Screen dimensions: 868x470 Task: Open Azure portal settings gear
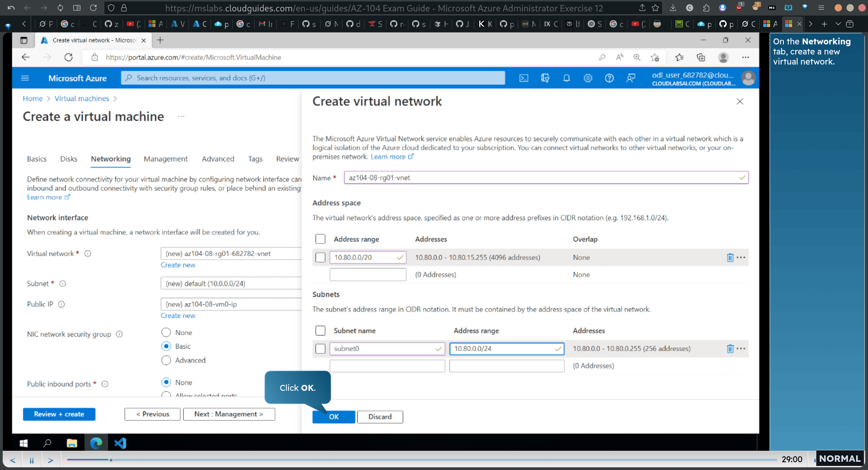click(588, 78)
